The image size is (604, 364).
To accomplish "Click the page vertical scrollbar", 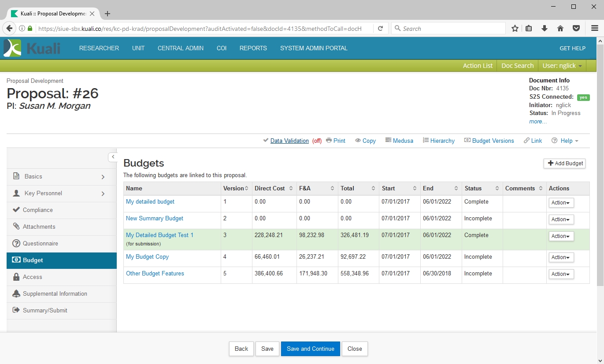I will click(x=600, y=176).
